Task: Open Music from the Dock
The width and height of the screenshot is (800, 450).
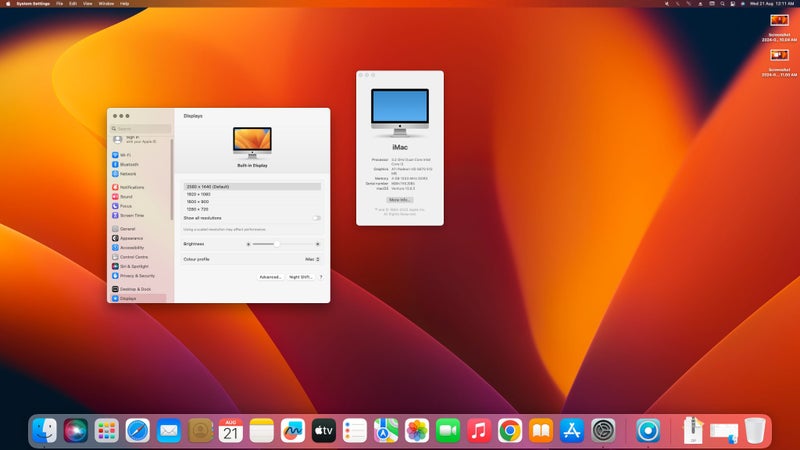Action: click(x=479, y=431)
